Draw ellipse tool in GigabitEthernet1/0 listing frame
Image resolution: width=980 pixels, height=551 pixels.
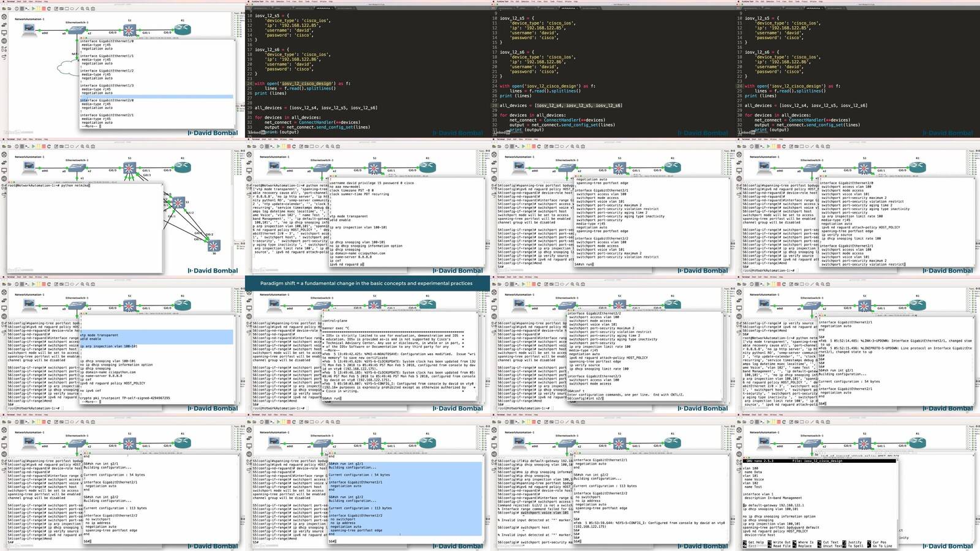point(72,9)
